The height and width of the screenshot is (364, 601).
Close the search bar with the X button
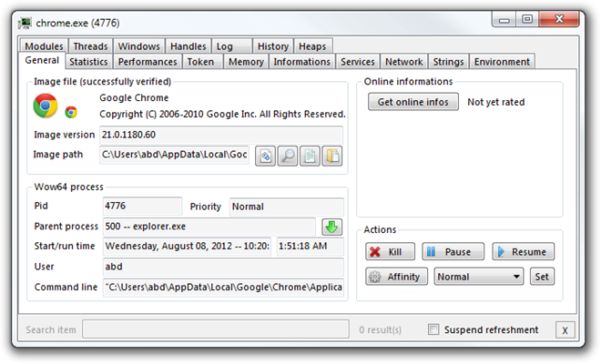pyautogui.click(x=565, y=330)
